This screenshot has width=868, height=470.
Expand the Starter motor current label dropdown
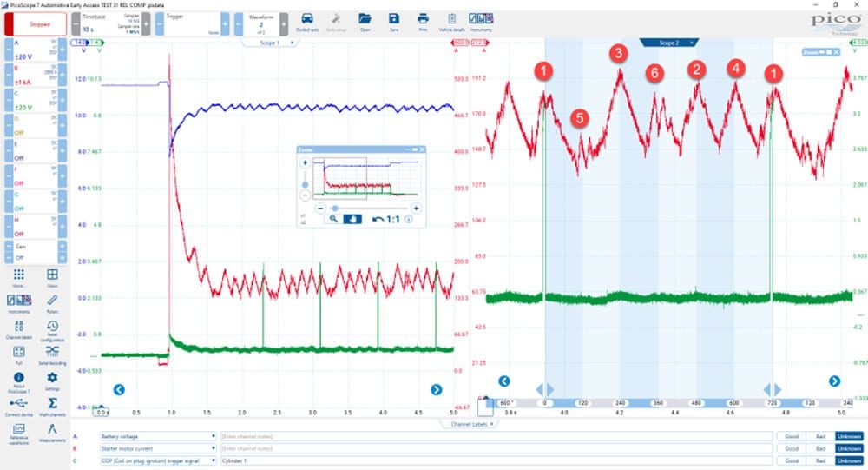(x=158, y=448)
